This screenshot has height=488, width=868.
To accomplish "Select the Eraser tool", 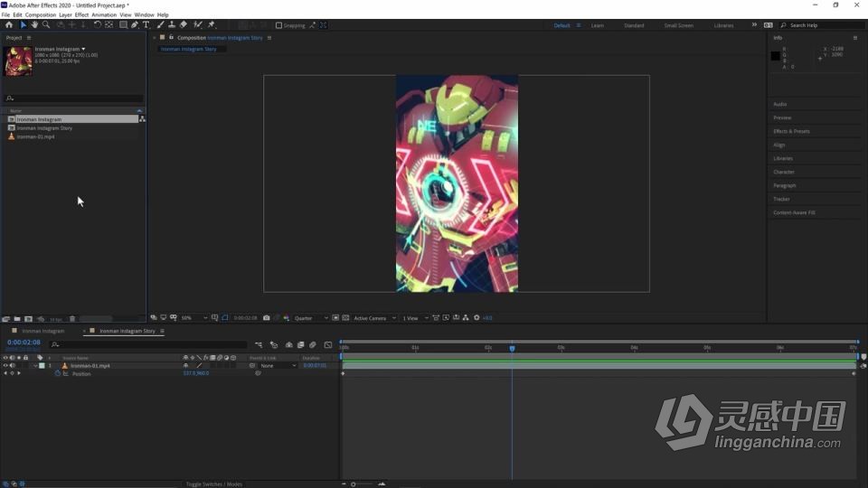I will (x=184, y=25).
